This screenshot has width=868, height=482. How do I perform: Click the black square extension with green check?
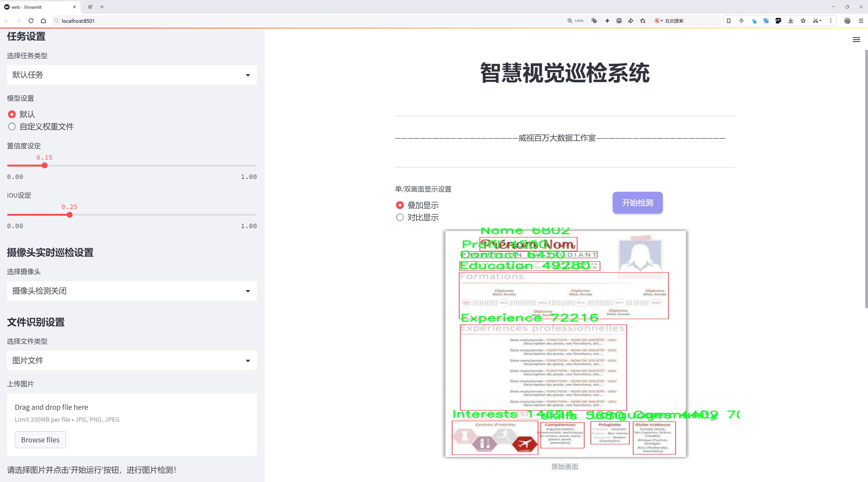[x=778, y=21]
